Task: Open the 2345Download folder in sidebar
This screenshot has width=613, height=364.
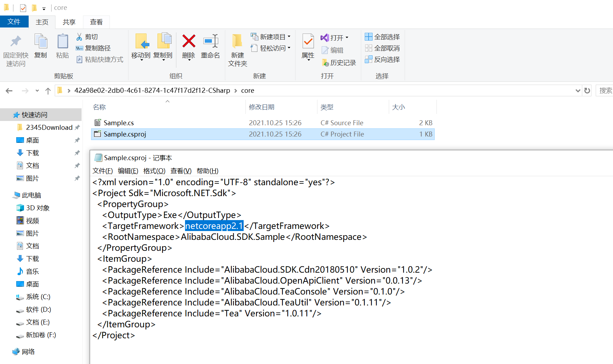Action: click(x=49, y=127)
